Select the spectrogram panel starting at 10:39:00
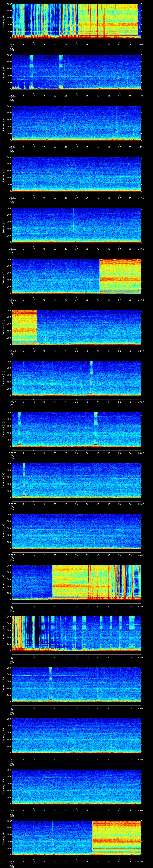 (x=76, y=531)
